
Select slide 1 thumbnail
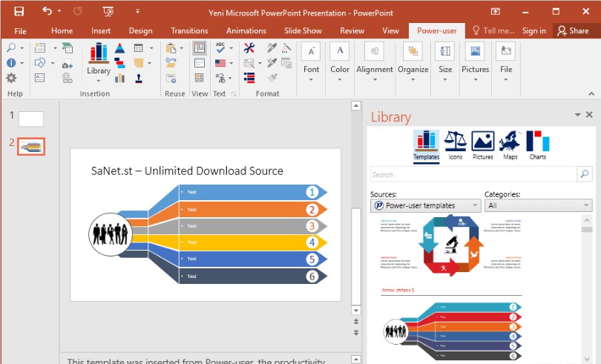click(x=31, y=119)
